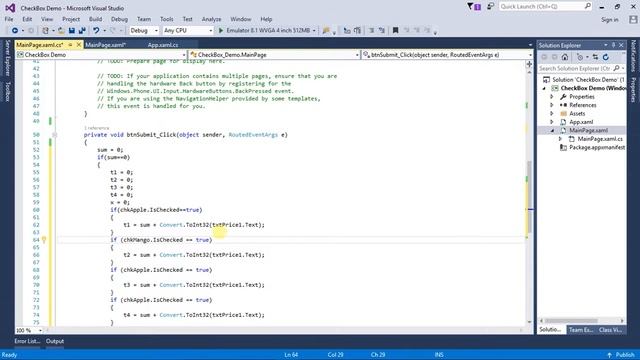
Task: Expand the App.xaml node
Action: click(x=552, y=122)
